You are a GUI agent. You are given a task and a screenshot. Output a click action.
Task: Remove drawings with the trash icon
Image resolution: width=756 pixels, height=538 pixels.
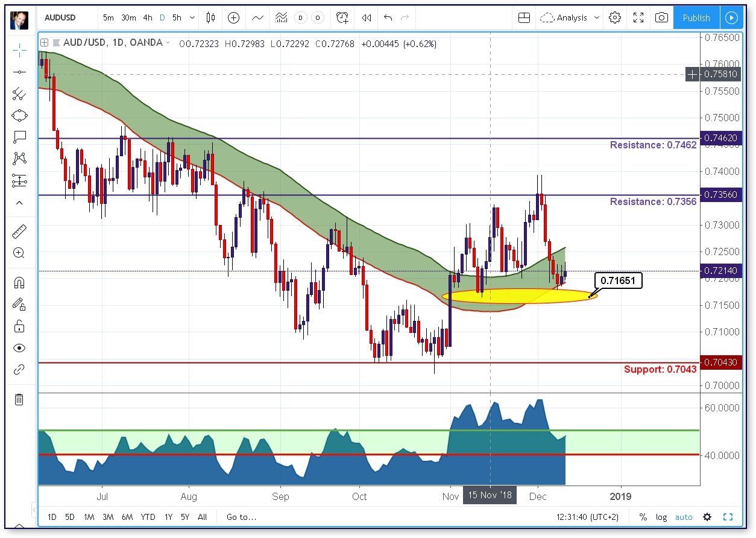19,399
